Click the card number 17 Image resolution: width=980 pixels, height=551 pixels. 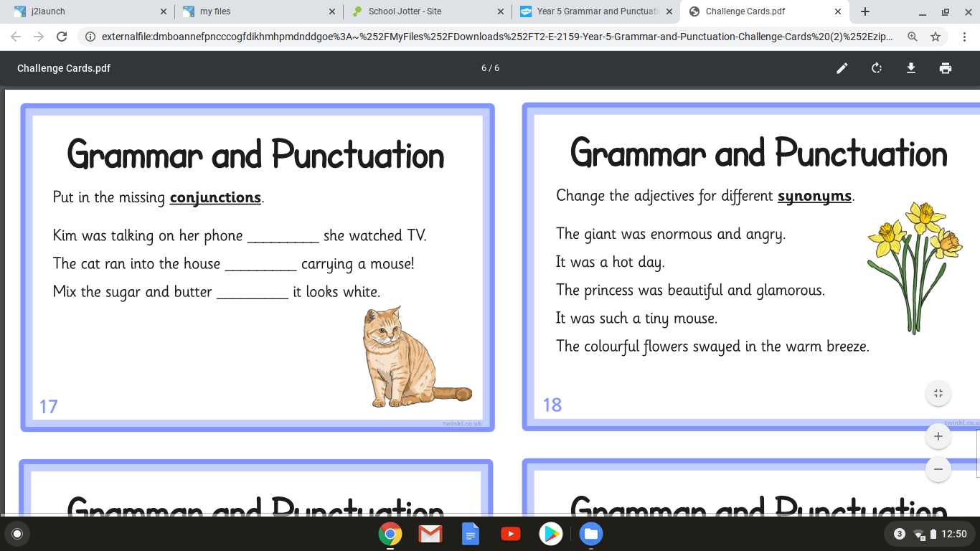click(x=48, y=407)
